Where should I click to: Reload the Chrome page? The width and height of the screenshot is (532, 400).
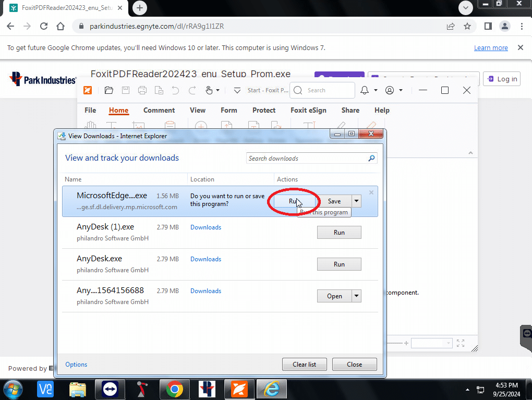[x=44, y=26]
